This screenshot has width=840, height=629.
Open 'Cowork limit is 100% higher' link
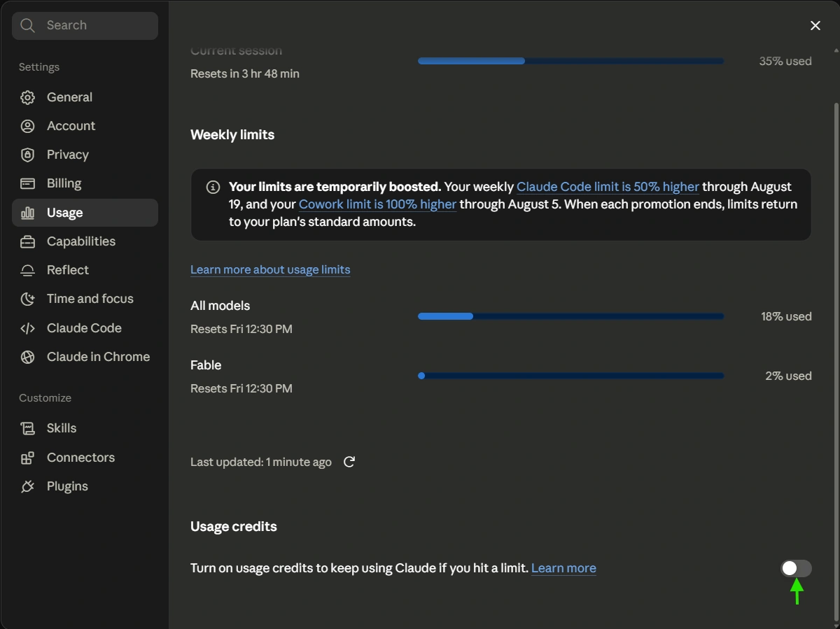(377, 204)
